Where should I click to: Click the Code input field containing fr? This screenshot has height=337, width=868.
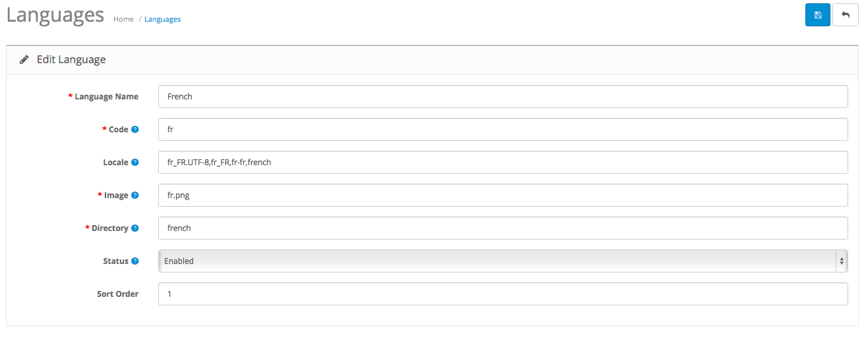[503, 129]
